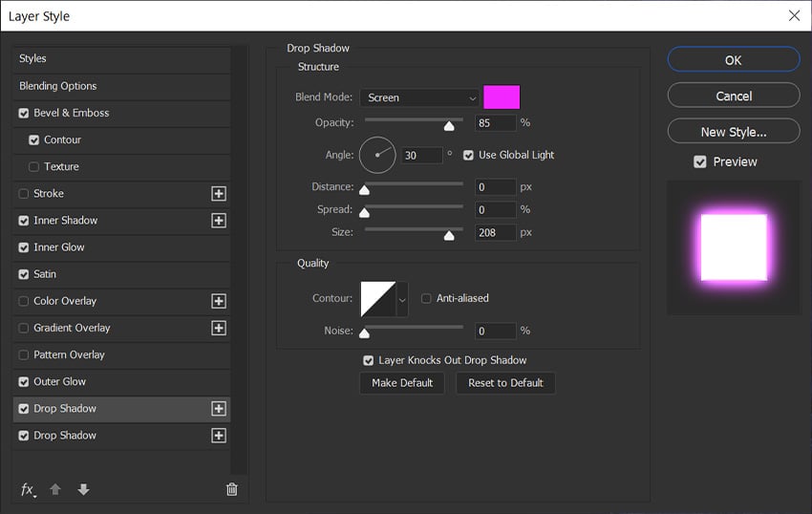Select the Outer Glow style entry

coord(59,381)
